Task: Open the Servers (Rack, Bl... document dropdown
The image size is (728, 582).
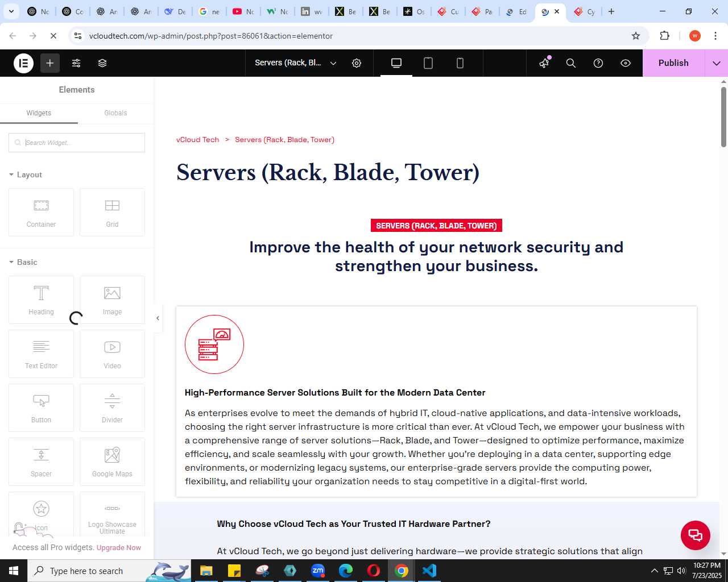Action: [x=296, y=63]
